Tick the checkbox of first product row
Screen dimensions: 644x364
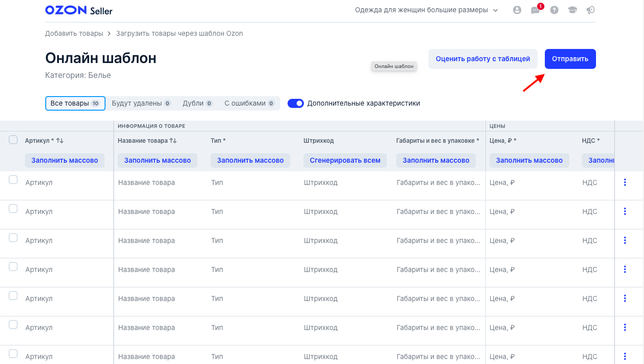pyautogui.click(x=13, y=180)
